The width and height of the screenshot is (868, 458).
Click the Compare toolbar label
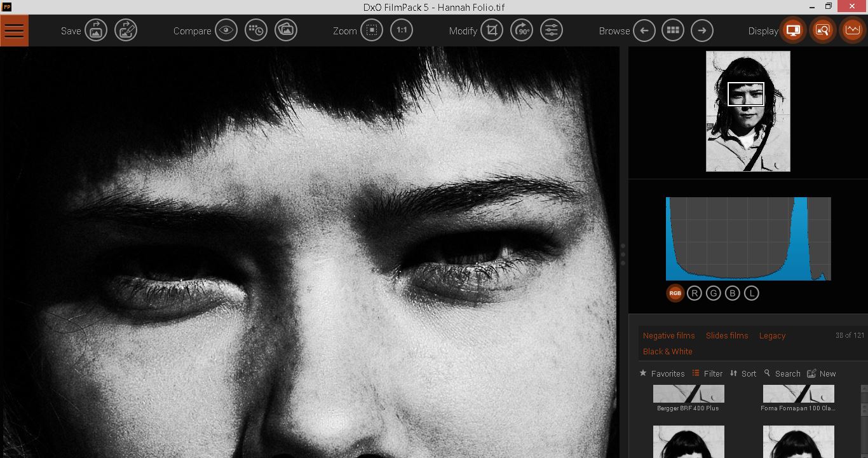[192, 31]
